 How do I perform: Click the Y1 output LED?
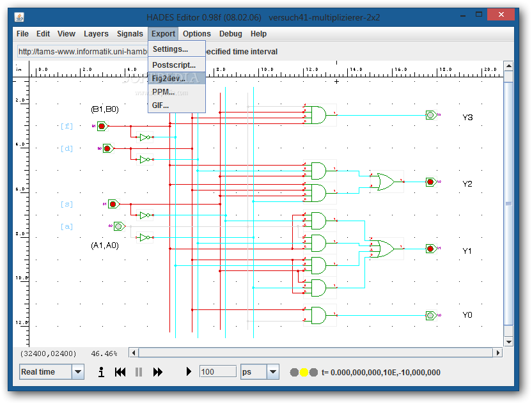431,249
